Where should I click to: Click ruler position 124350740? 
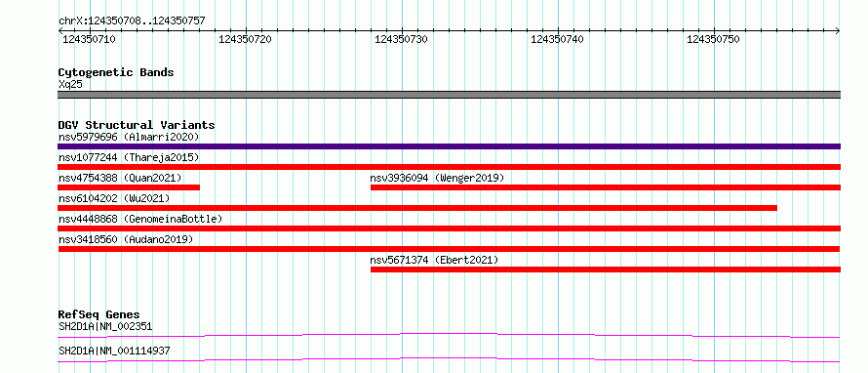[x=557, y=39]
